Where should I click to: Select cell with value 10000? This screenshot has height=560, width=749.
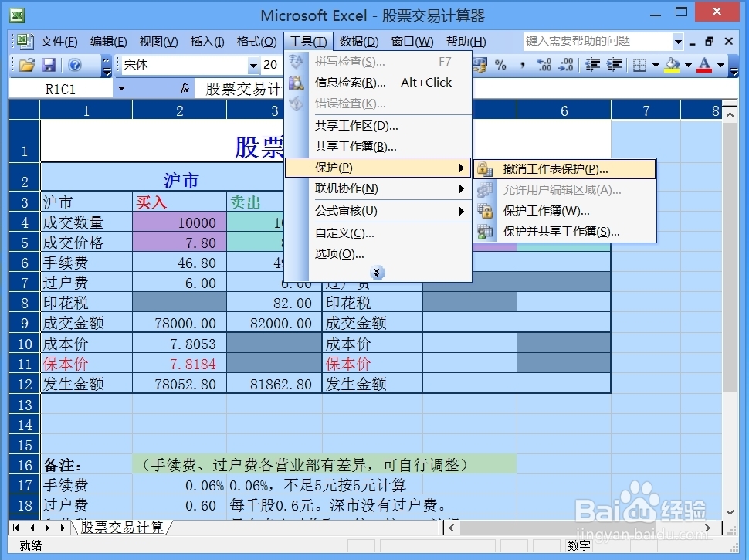pyautogui.click(x=180, y=222)
